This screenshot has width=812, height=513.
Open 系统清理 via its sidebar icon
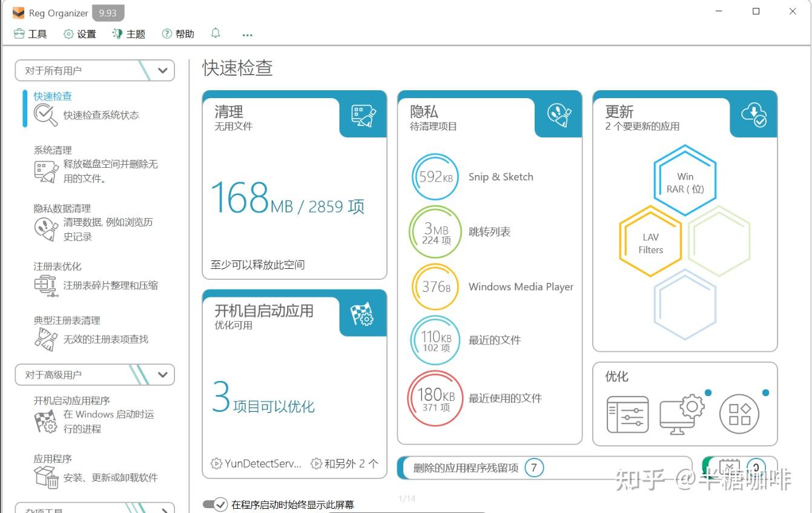[x=46, y=171]
